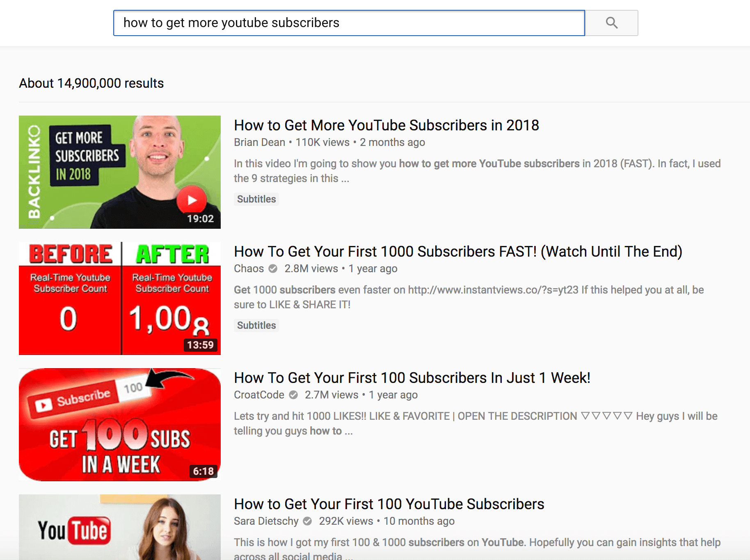Click the 6:18 duration badge
Screen dimensions: 750x560
tap(204, 471)
